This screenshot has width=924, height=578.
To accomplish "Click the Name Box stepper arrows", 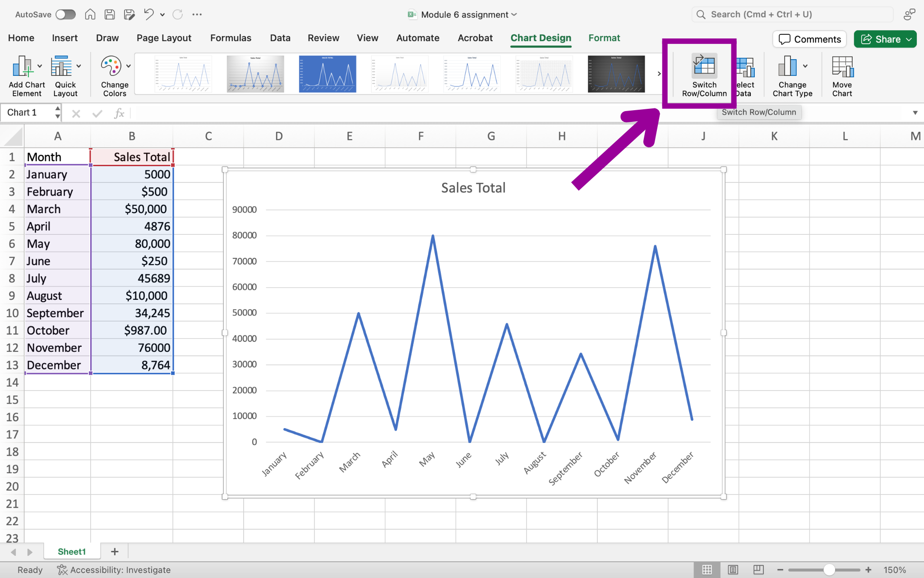I will 58,112.
